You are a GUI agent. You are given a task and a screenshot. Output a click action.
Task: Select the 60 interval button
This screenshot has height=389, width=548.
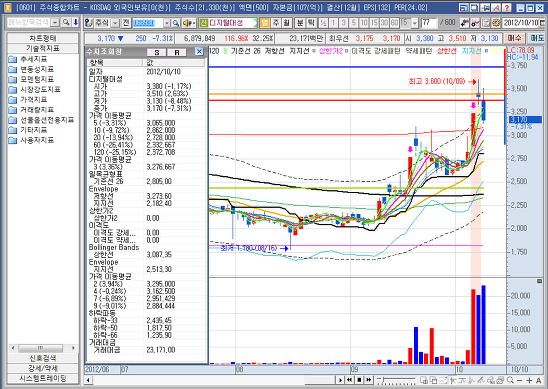click(395, 23)
